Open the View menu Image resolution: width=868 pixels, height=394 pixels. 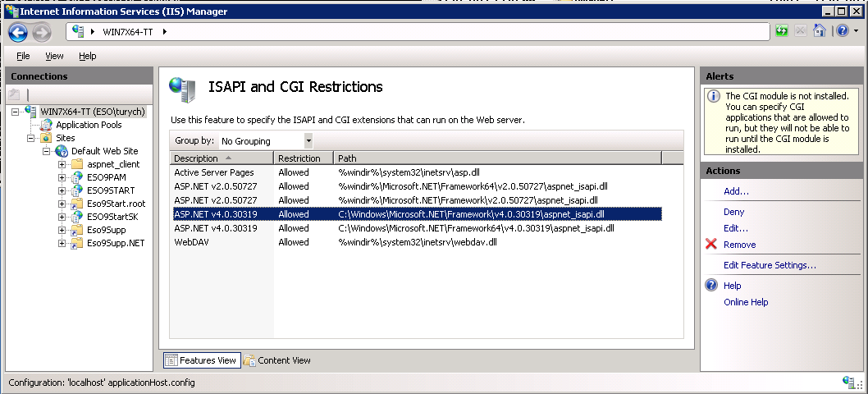[x=54, y=56]
